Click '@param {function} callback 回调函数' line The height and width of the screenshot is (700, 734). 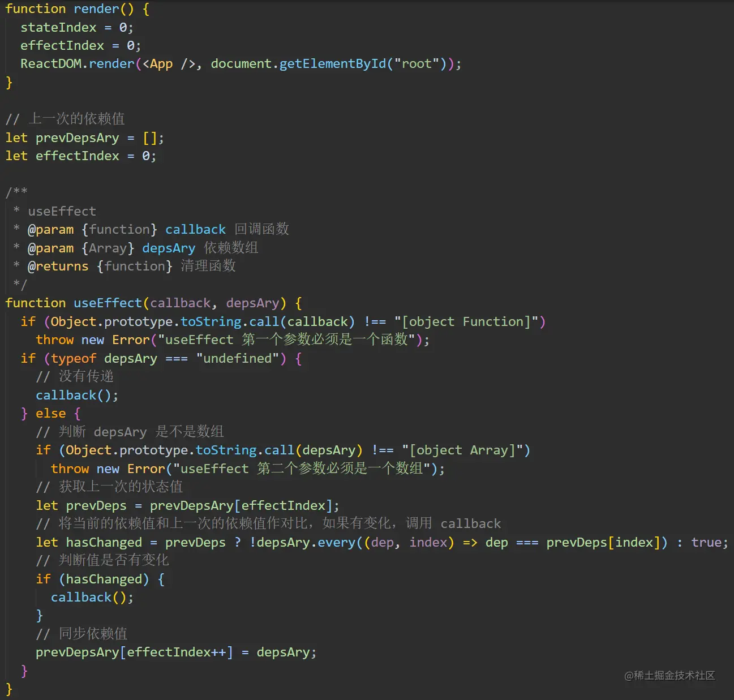coord(151,229)
